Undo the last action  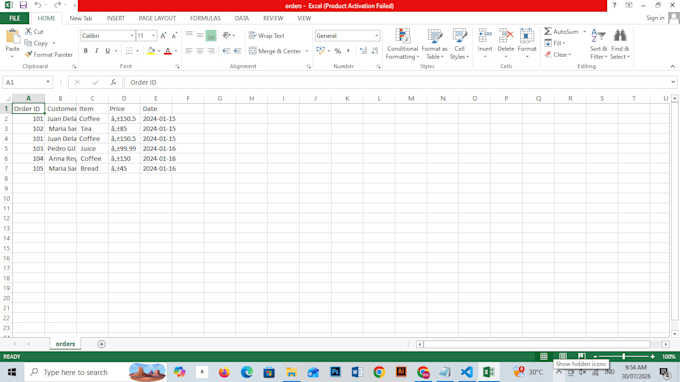38,5
